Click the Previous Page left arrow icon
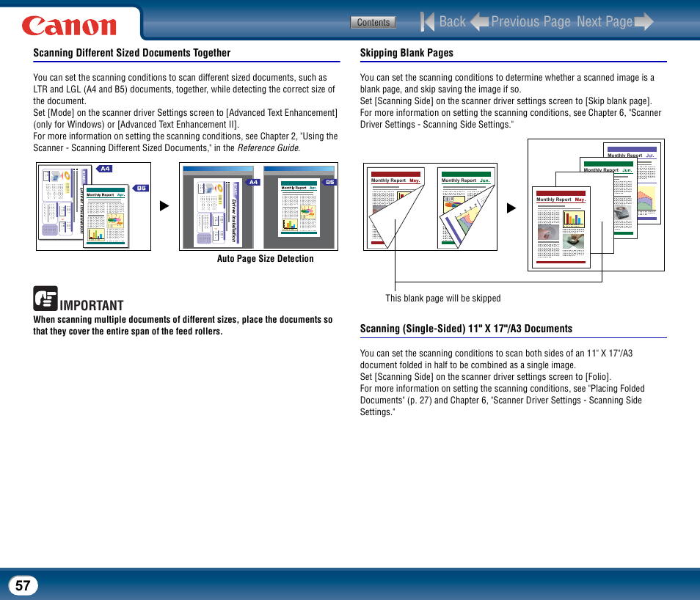The width and height of the screenshot is (700, 600). [479, 21]
